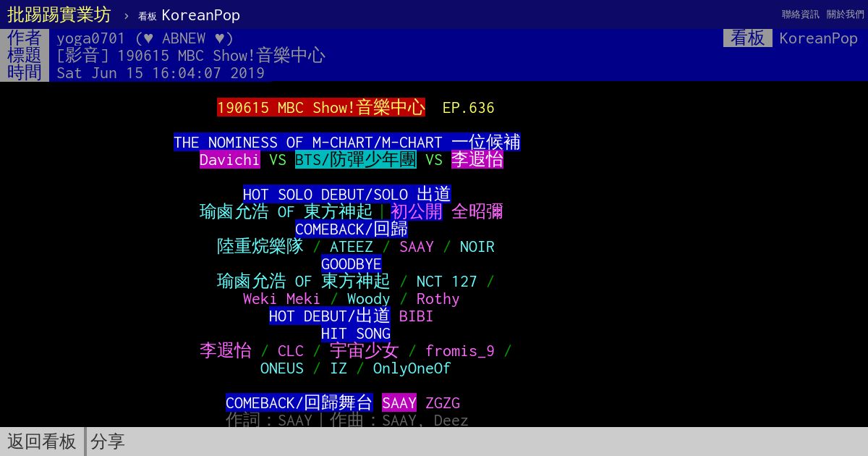Click HOT SOLO DEBUT/SOLO 出道 heading
The image size is (868, 456).
point(347,195)
